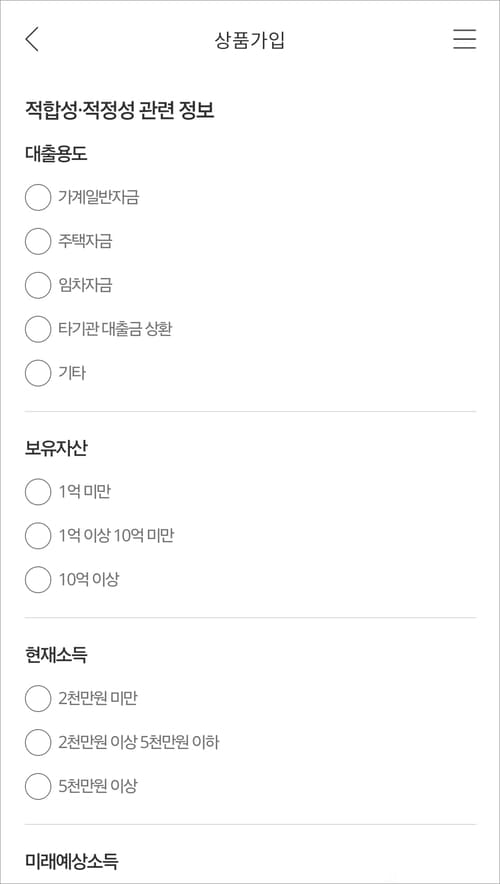Click the 보유자산 section heading
500x884 pixels.
point(56,448)
